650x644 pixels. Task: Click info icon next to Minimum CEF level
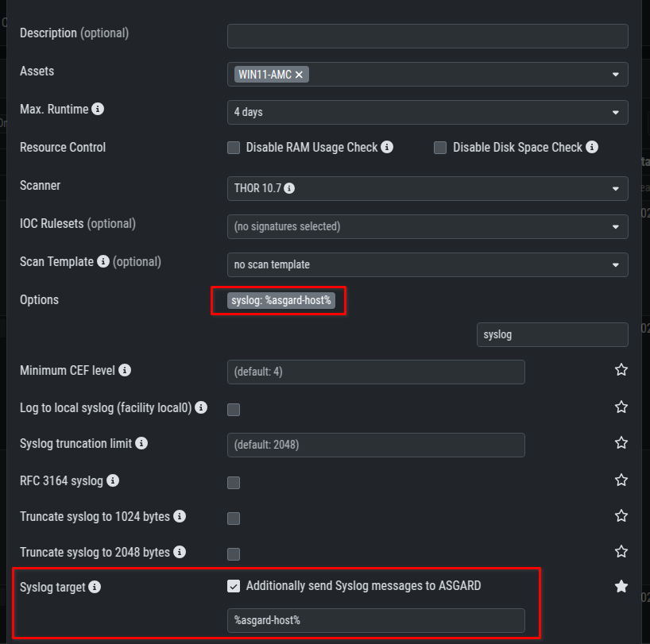[x=125, y=370]
